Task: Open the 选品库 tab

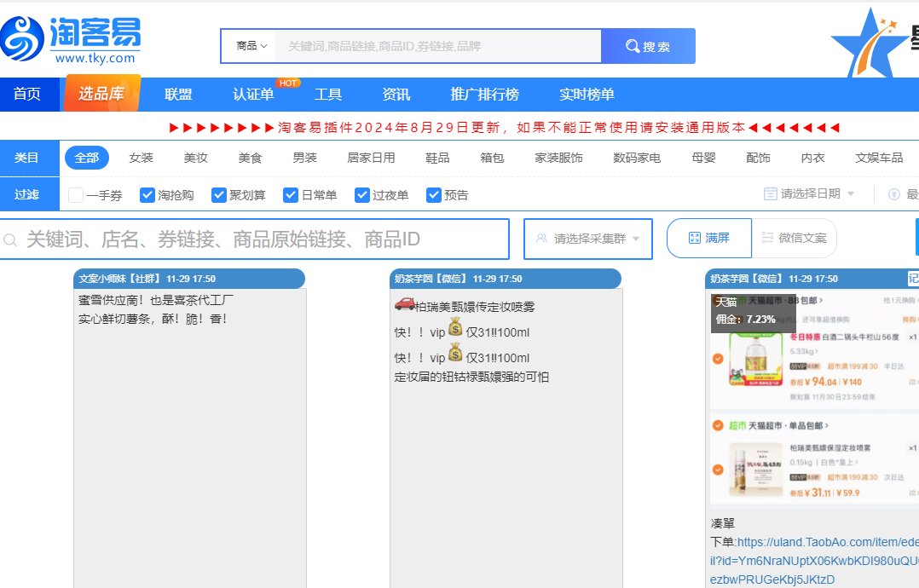Action: click(x=102, y=94)
